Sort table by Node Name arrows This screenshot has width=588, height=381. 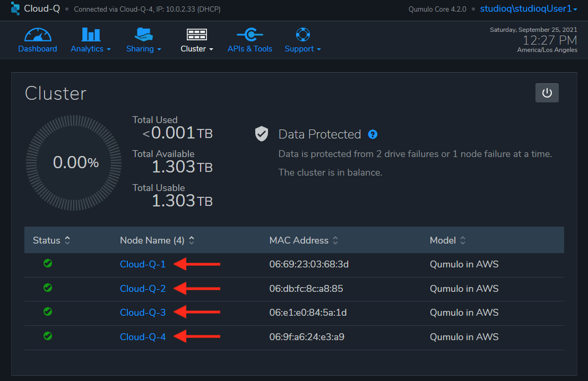click(x=192, y=240)
